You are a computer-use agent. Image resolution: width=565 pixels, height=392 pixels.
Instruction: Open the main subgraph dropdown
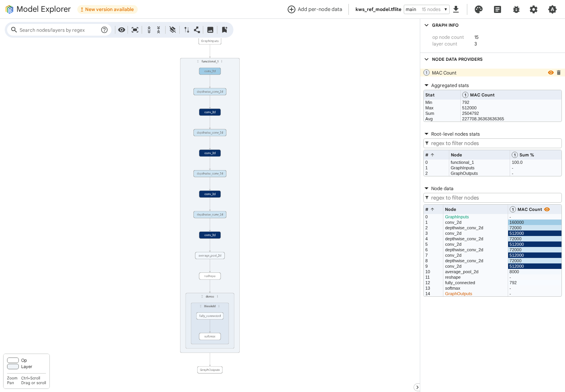click(x=426, y=9)
